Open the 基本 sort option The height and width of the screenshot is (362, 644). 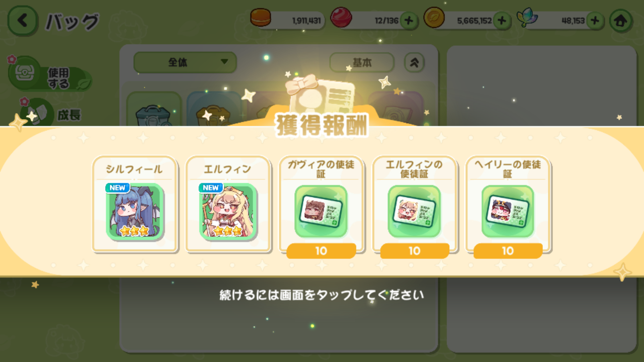(362, 62)
